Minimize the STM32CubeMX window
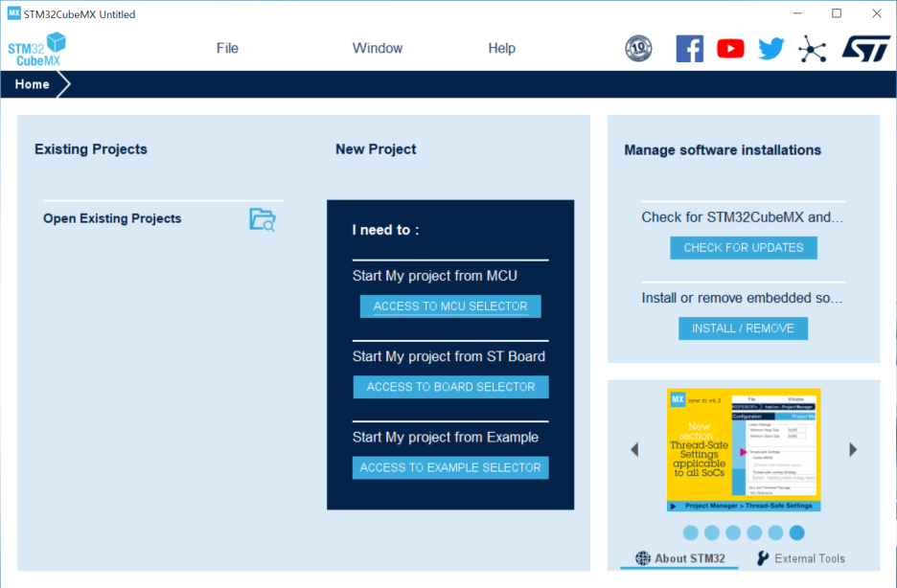 [798, 13]
